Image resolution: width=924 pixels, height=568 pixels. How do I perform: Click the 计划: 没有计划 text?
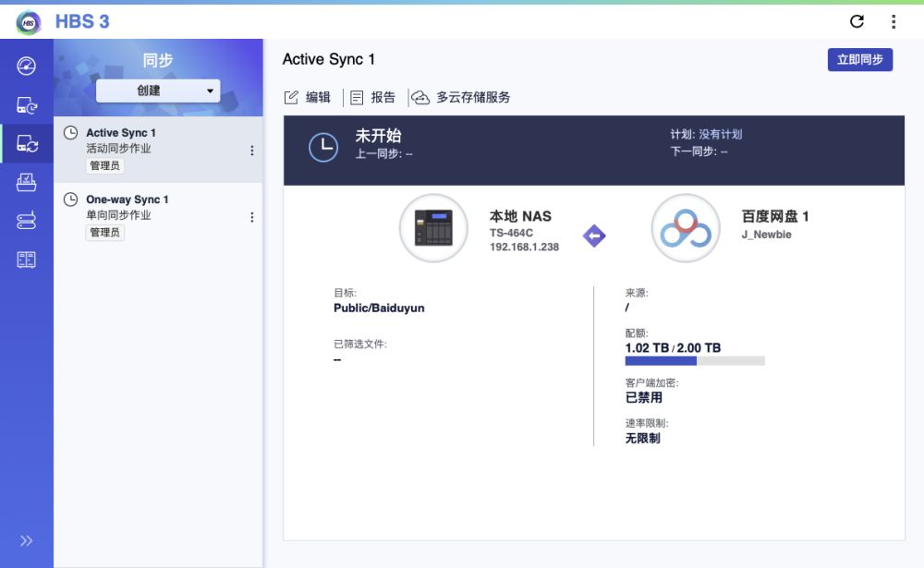[x=706, y=134]
